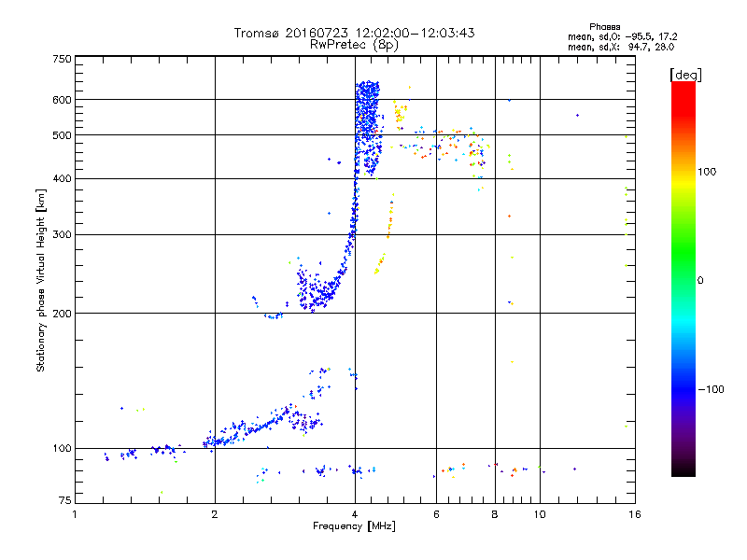Viewport: 747px width, 560px height.
Task: Click the y-axis tick label '200'
Action: point(62,314)
